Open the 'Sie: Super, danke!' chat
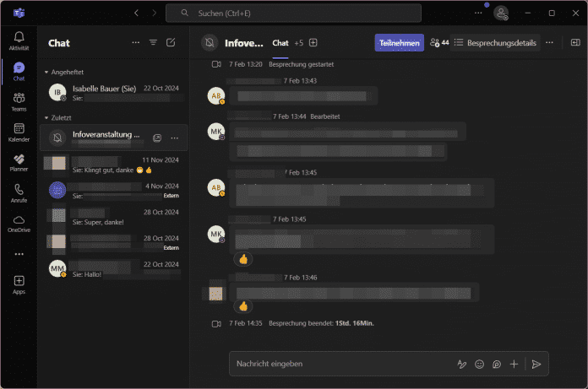588x389 pixels. click(x=113, y=217)
